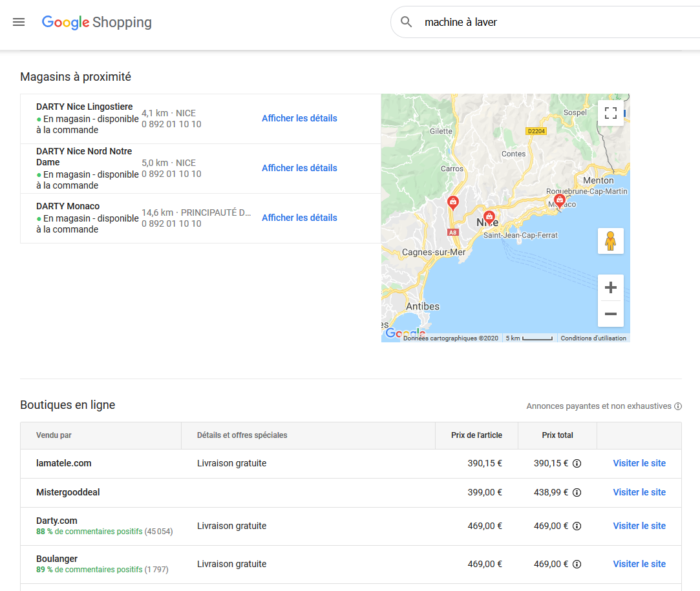Select the DARTY Nice Lingostiere store name
700x591 pixels.
[x=85, y=107]
